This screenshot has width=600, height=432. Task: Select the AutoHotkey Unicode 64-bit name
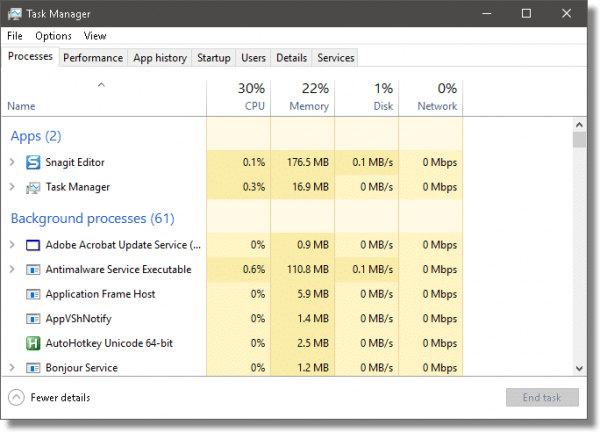coord(109,343)
